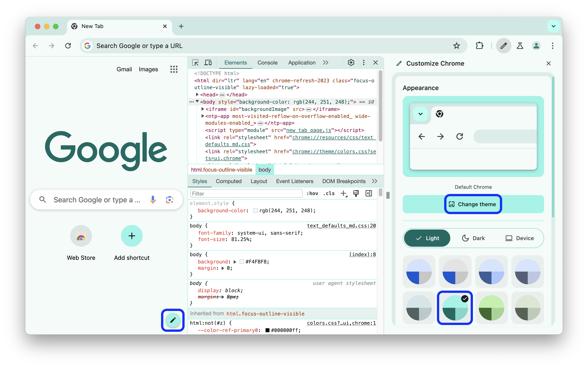This screenshot has width=588, height=368.
Task: Click the add new style rule icon
Action: (x=344, y=194)
